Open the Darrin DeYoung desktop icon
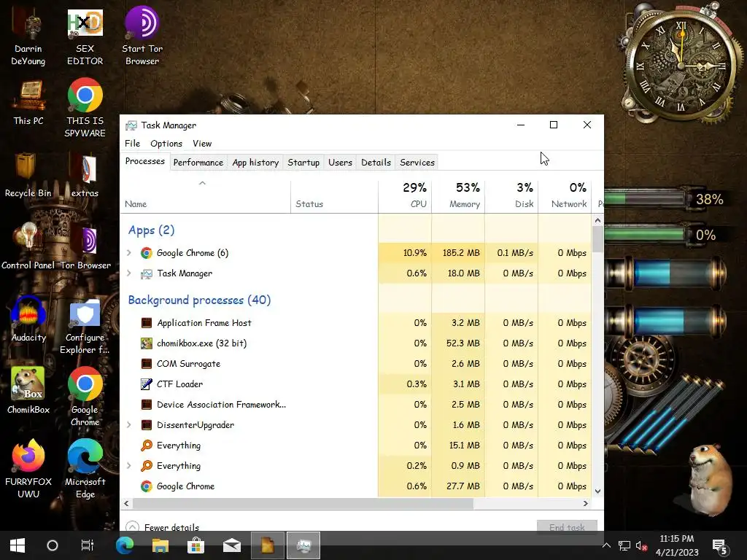 pos(28,36)
